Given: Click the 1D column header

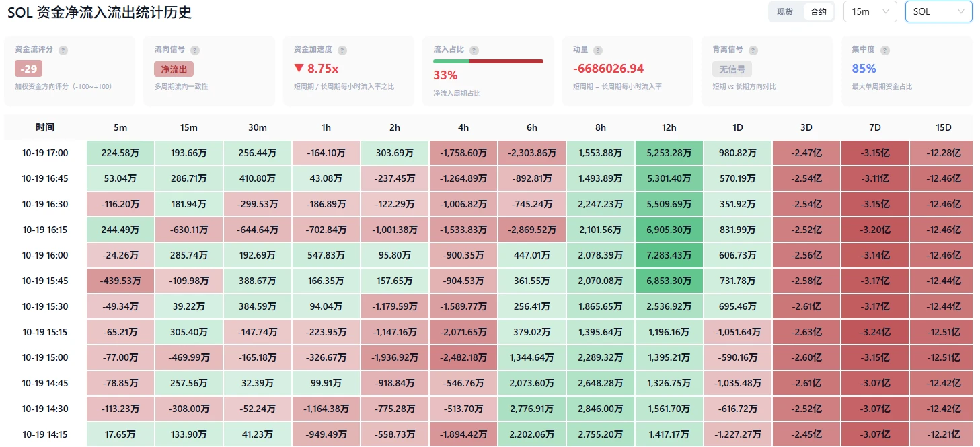Looking at the screenshot, I should pos(738,127).
